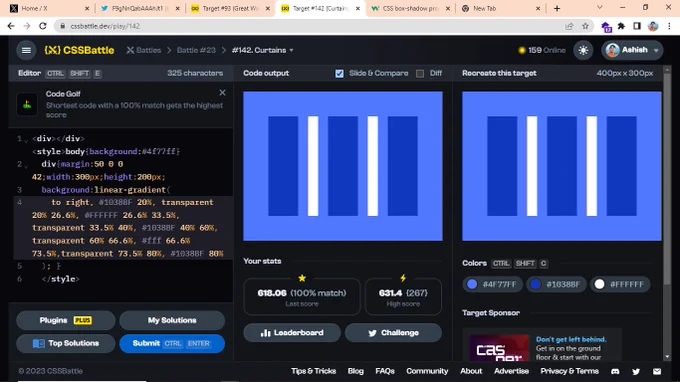
Task: Reload the page
Action: pos(42,26)
